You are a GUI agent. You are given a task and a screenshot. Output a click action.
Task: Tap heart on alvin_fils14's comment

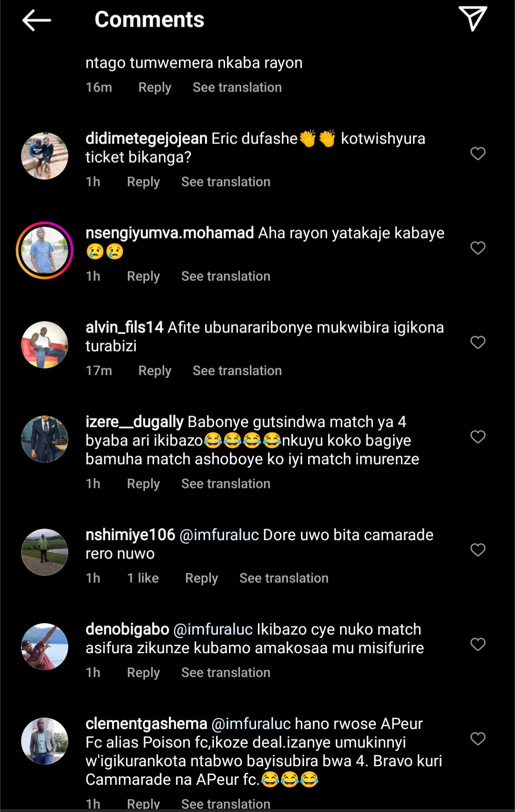point(478,343)
